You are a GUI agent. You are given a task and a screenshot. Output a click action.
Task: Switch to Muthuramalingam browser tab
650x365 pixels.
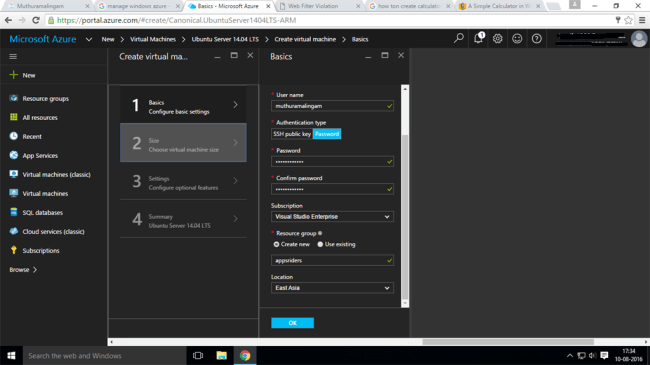coord(48,6)
